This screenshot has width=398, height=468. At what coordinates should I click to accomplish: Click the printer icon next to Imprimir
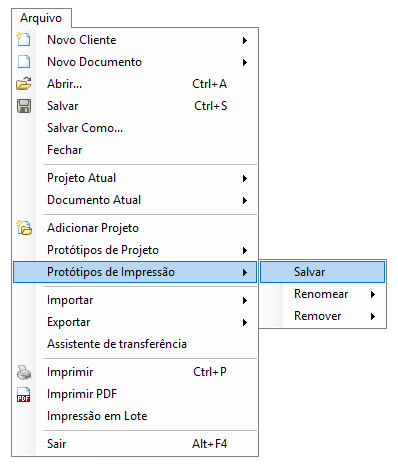(x=24, y=372)
